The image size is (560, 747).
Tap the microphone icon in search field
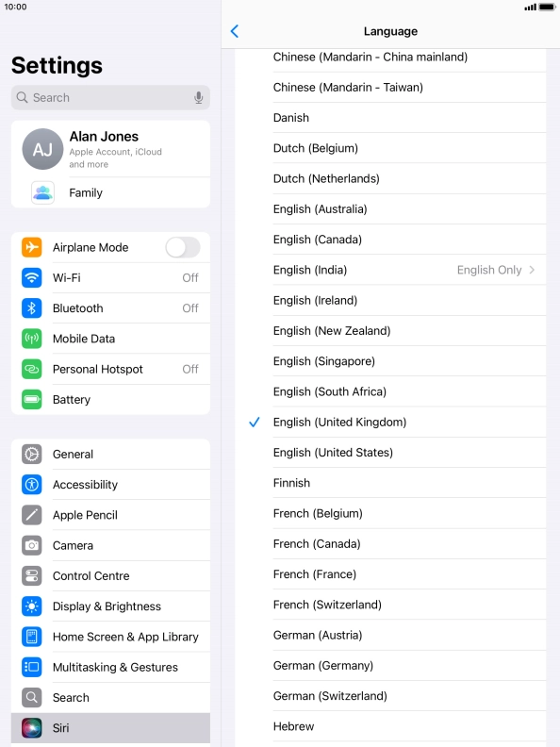(x=199, y=98)
